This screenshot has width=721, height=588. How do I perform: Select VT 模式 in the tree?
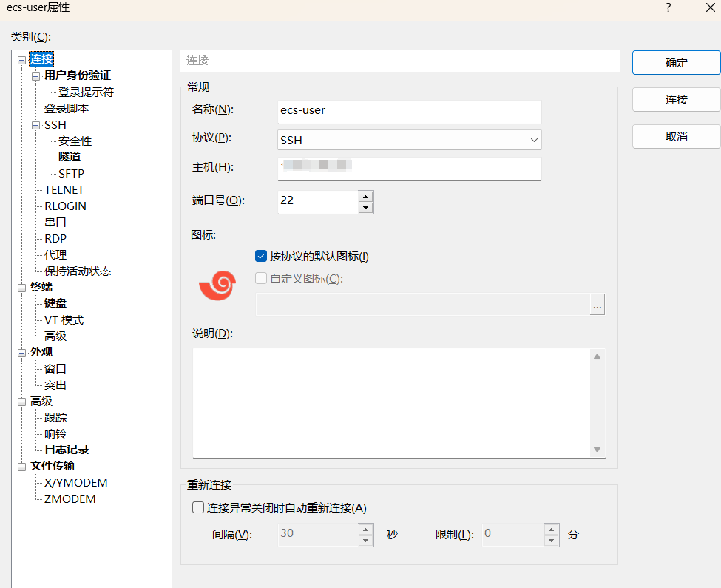(64, 320)
